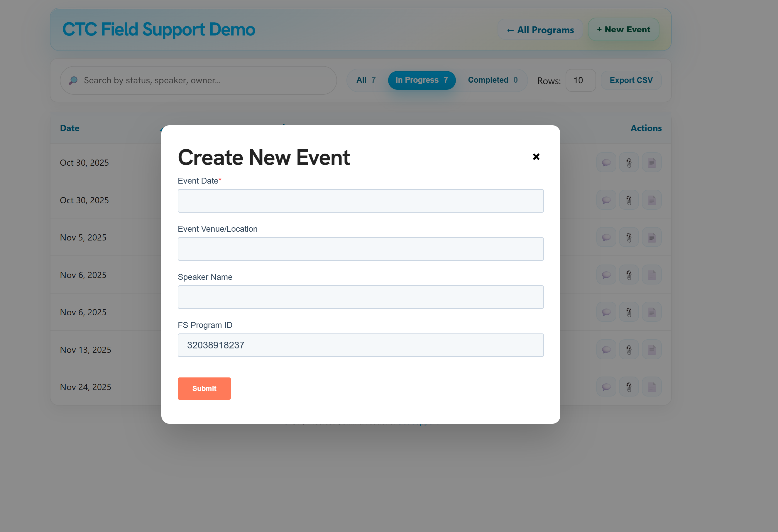Select the All events filter
Viewport: 778px width, 532px height.
tap(366, 80)
